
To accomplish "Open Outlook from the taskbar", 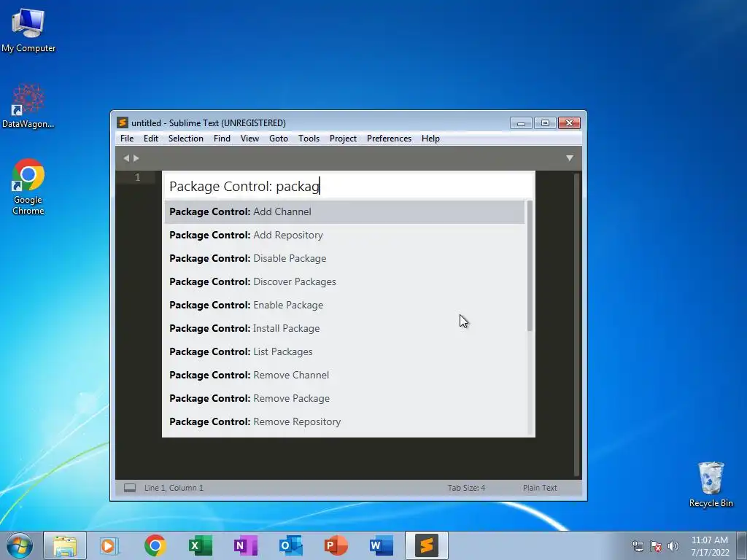I will [290, 545].
